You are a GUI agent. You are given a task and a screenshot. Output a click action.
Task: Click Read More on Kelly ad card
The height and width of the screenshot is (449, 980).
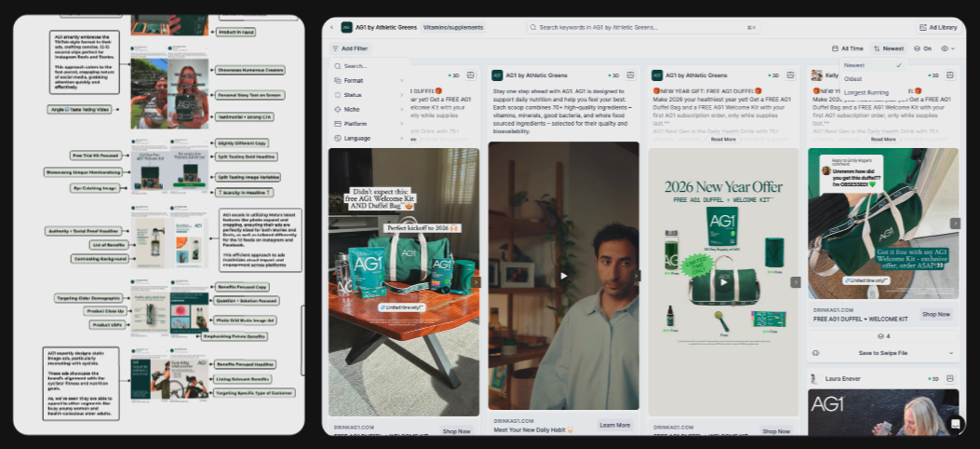(883, 139)
